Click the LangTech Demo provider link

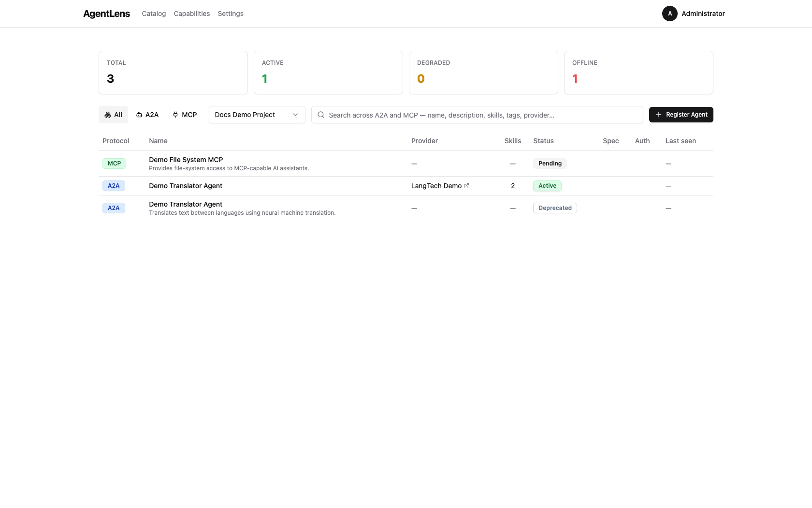[x=436, y=186]
